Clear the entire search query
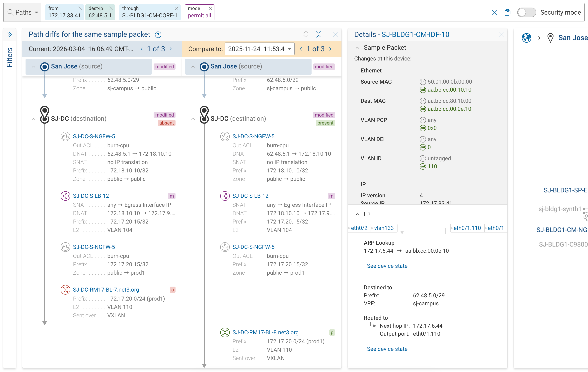588x372 pixels. 494,12
